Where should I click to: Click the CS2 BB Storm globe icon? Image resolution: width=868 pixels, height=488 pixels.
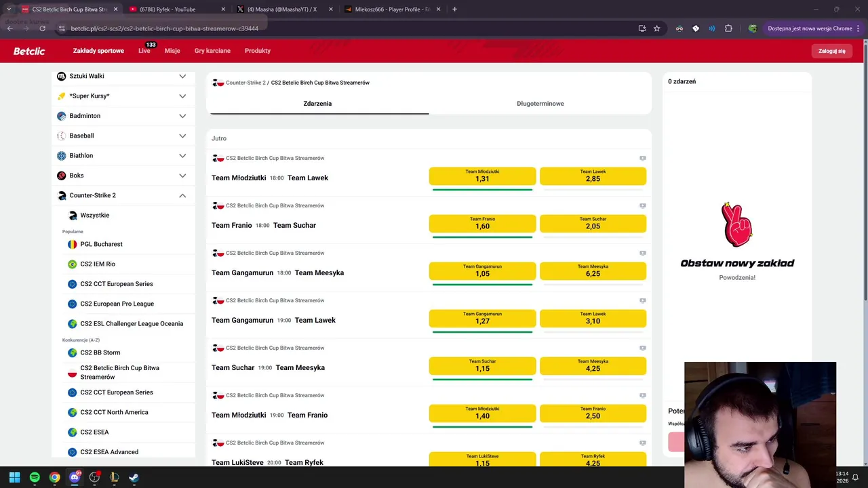pyautogui.click(x=73, y=352)
